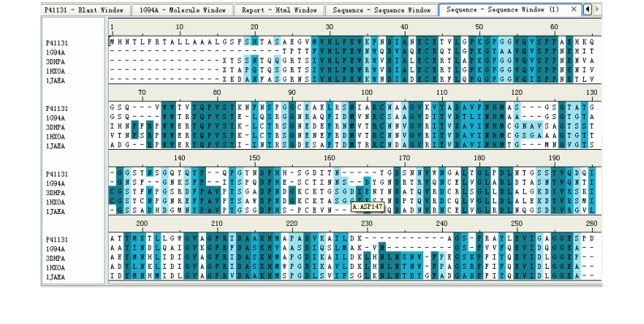
Task: Select 1HX0A label in the 70-130 alignment block
Action: pos(55,137)
